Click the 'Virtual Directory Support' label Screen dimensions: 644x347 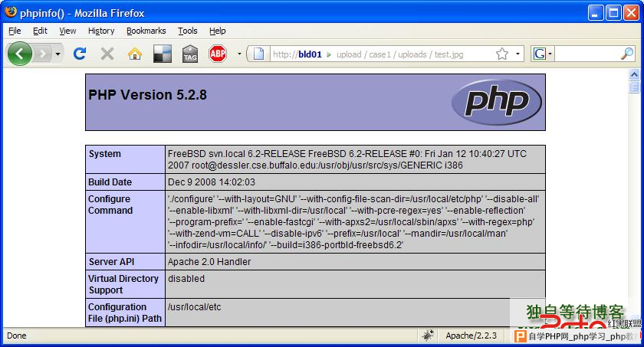pyautogui.click(x=123, y=284)
